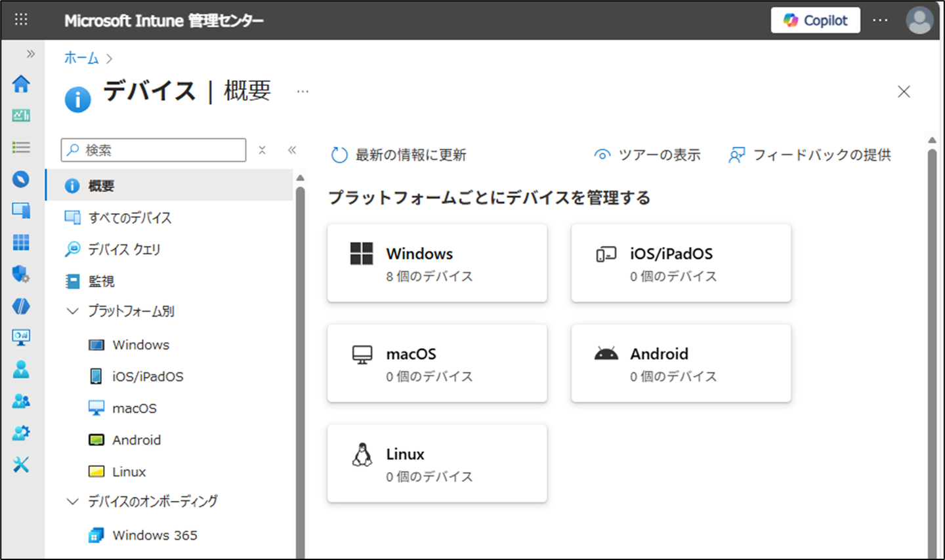Open the app launcher waffle icon

[21, 20]
